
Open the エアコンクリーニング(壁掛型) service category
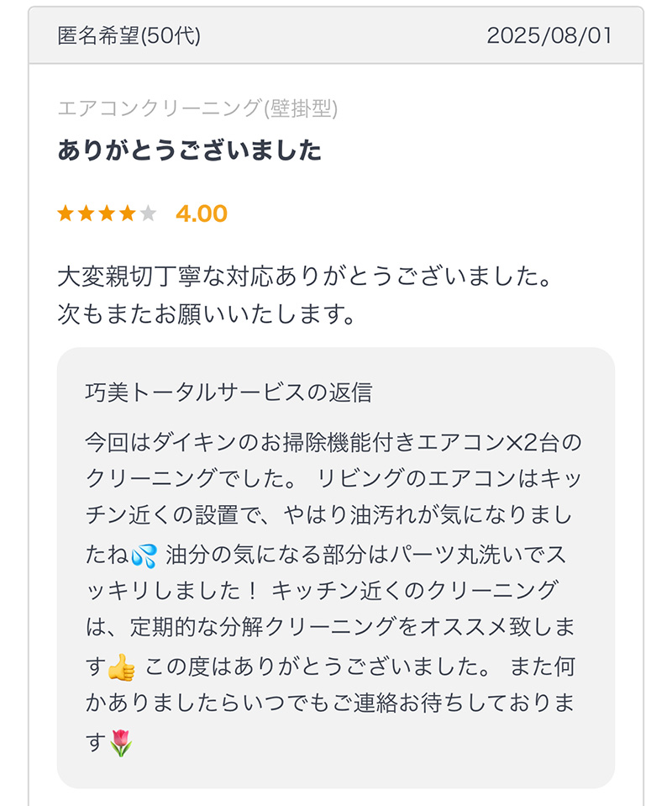(x=197, y=108)
